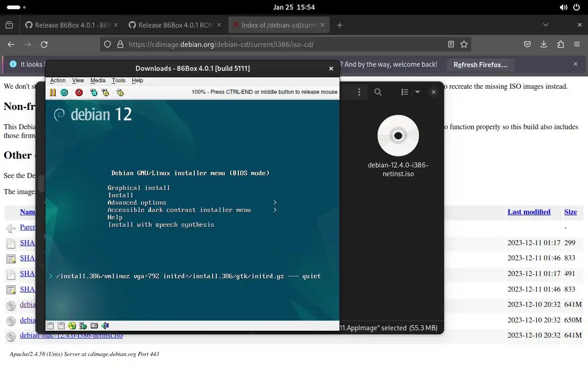Viewport: 588px width, 368px height.
Task: Reload the current page
Action: pyautogui.click(x=44, y=45)
